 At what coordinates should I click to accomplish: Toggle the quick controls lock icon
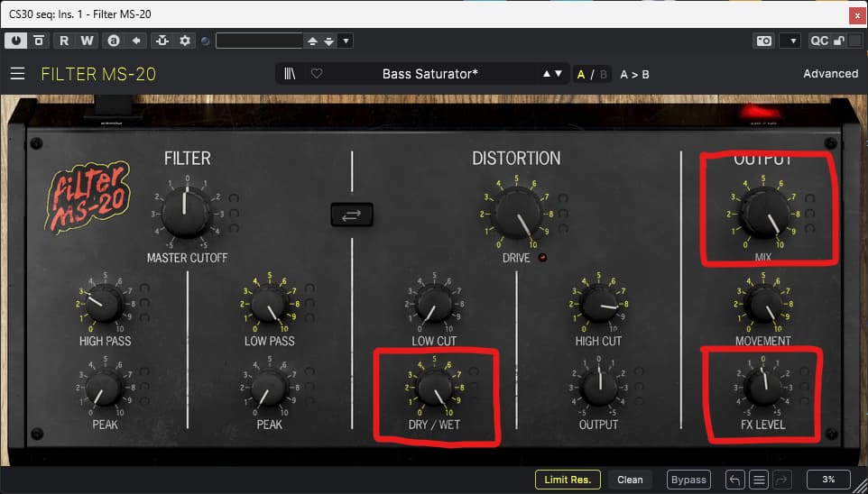[x=839, y=41]
